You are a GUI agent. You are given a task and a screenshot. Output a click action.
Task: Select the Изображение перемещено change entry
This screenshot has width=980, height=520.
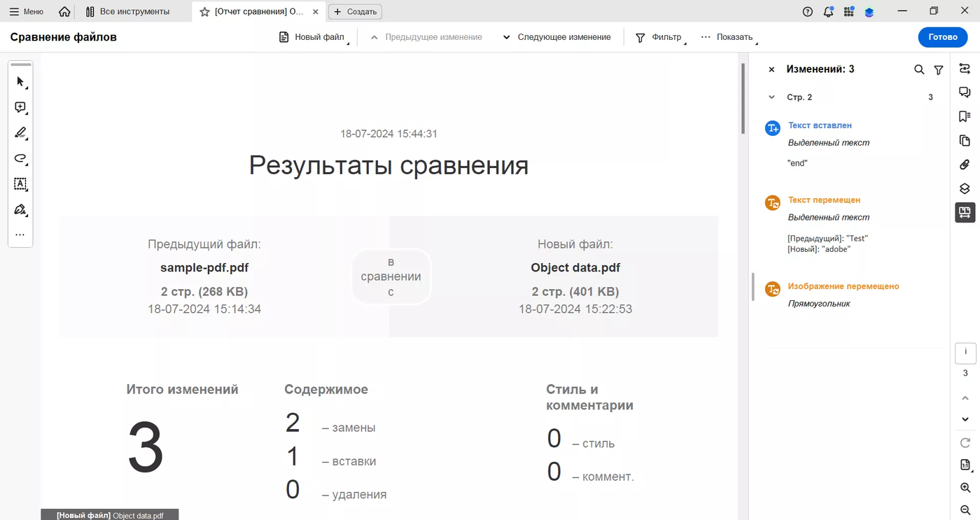tap(843, 286)
